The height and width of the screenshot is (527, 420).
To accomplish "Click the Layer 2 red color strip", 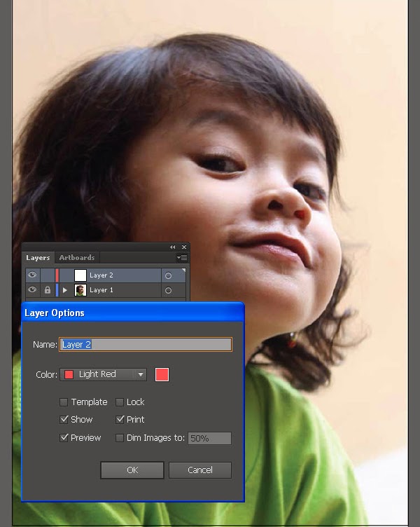I will pyautogui.click(x=57, y=275).
